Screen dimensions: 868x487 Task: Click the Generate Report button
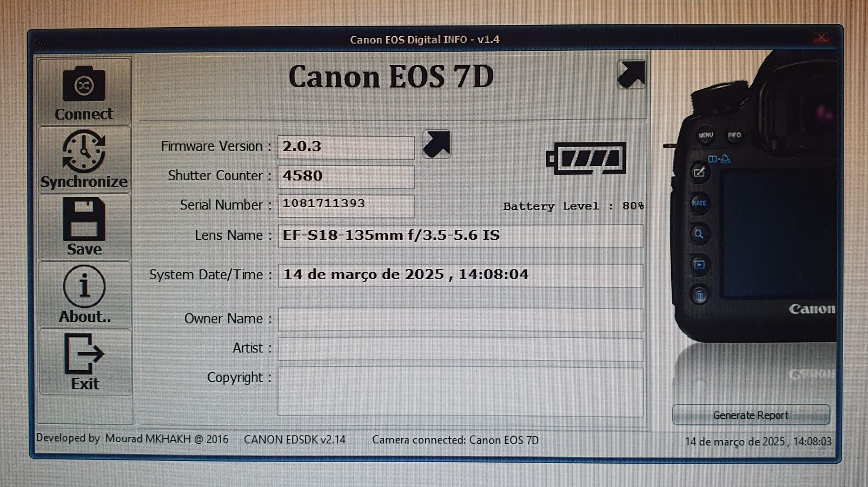751,415
